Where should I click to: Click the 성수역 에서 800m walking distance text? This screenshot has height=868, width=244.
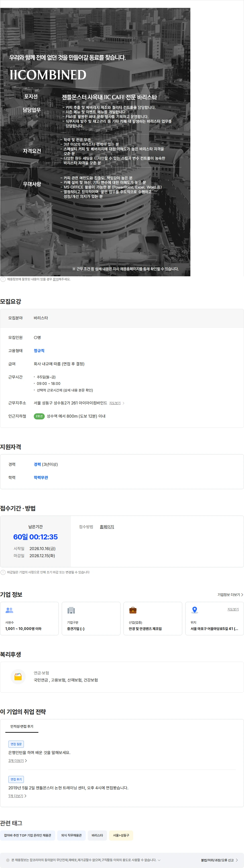click(x=76, y=416)
